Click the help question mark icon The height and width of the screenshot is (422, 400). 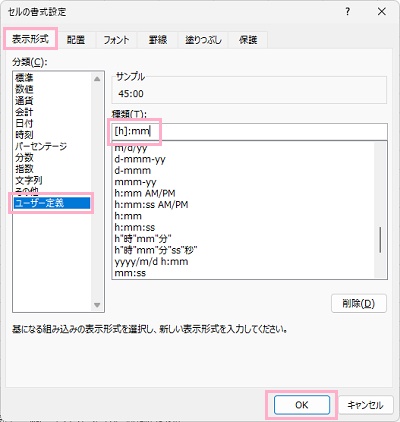coord(348,12)
